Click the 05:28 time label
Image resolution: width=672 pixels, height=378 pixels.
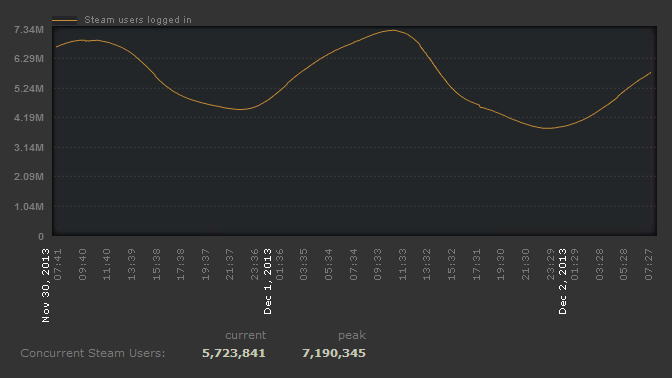(x=624, y=264)
